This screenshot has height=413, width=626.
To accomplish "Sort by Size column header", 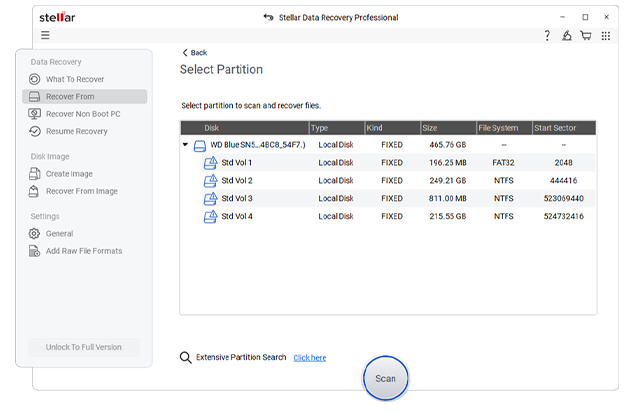I will point(448,128).
